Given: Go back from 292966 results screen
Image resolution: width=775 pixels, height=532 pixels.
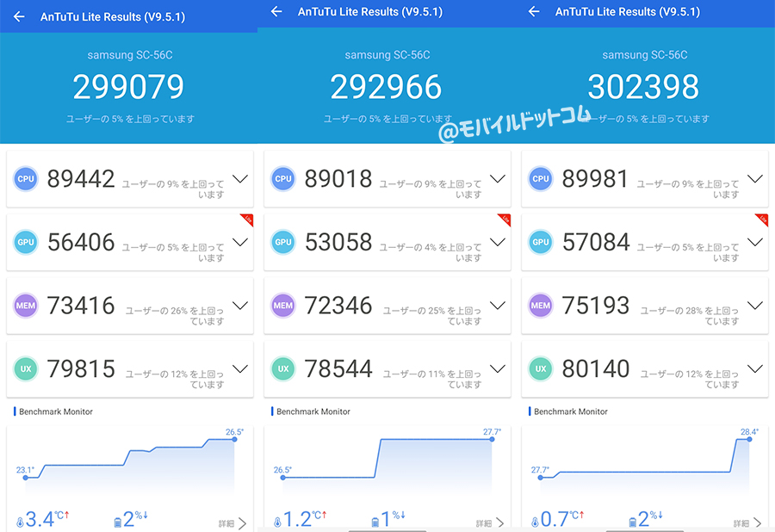Looking at the screenshot, I should (x=276, y=11).
